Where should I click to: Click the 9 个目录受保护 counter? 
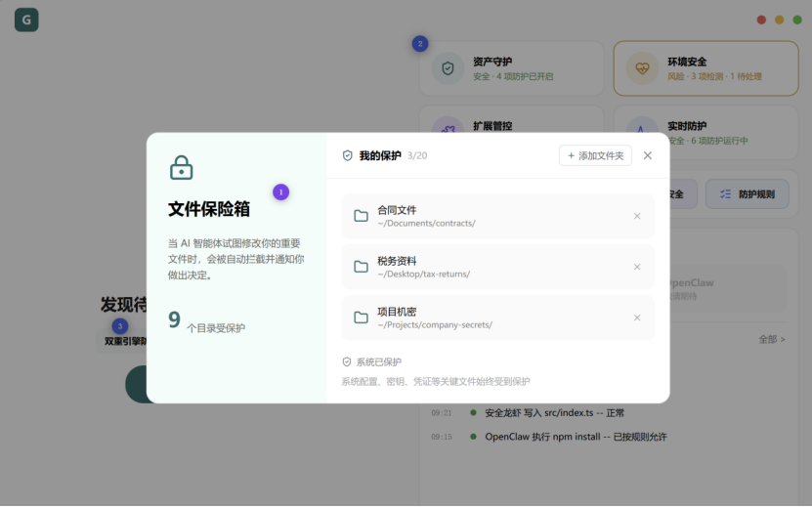click(x=206, y=321)
